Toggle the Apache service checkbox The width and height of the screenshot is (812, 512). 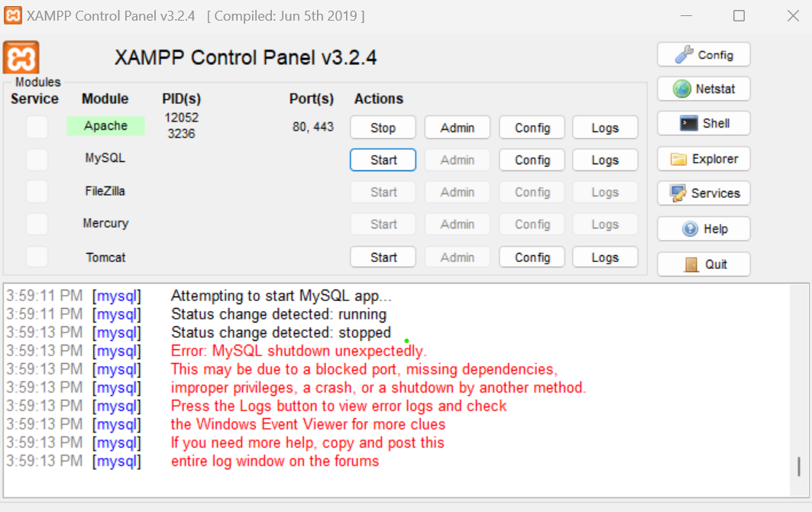(37, 127)
